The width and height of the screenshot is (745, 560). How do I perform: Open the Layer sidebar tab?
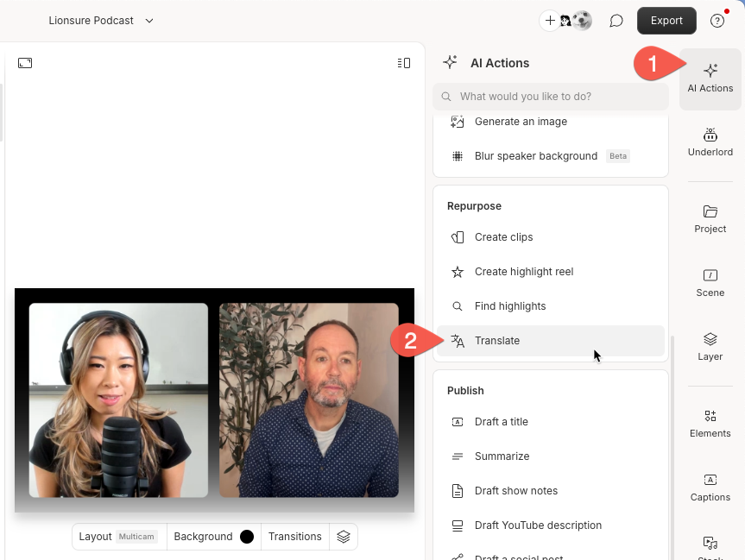click(x=710, y=347)
